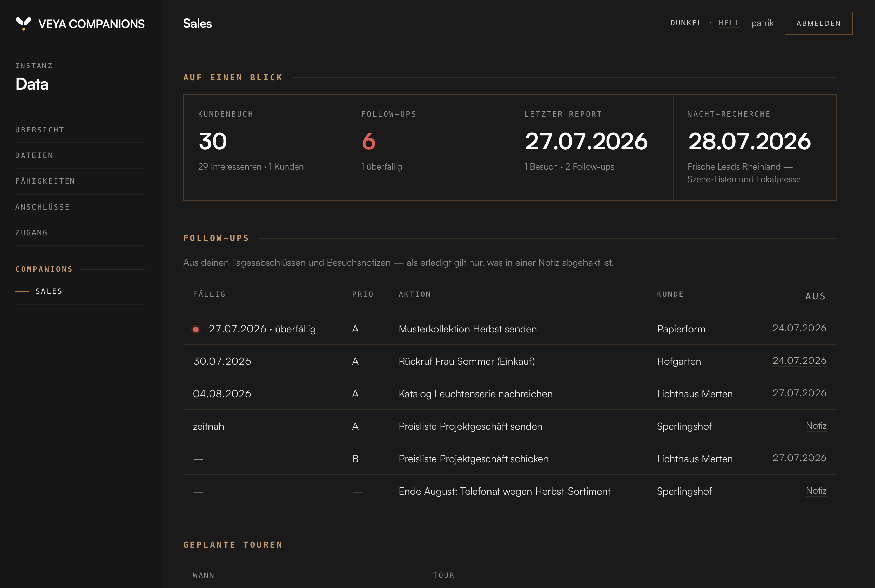The height and width of the screenshot is (588, 875).
Task: Open 27.07.2026 link for Katalog Leuchtenserie row
Action: [x=799, y=393]
